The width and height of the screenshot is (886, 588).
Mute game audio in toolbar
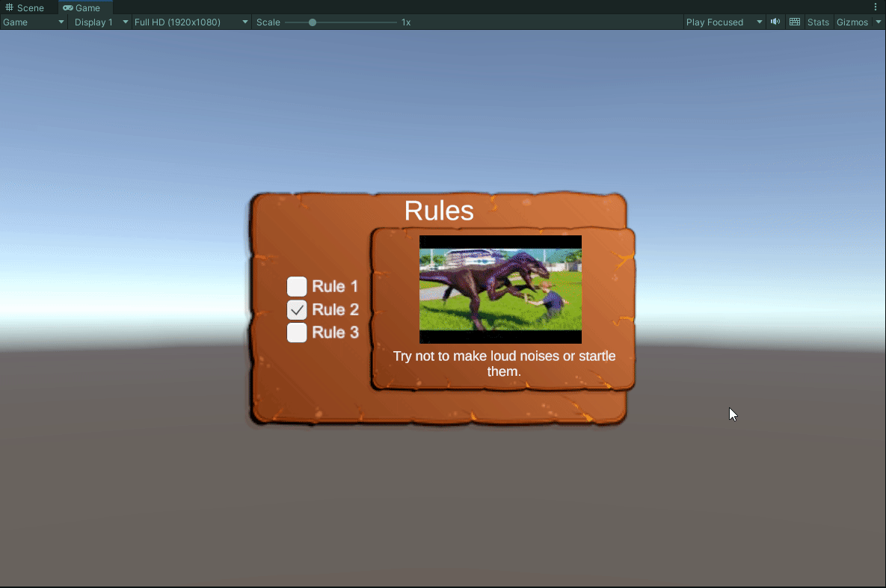[775, 22]
